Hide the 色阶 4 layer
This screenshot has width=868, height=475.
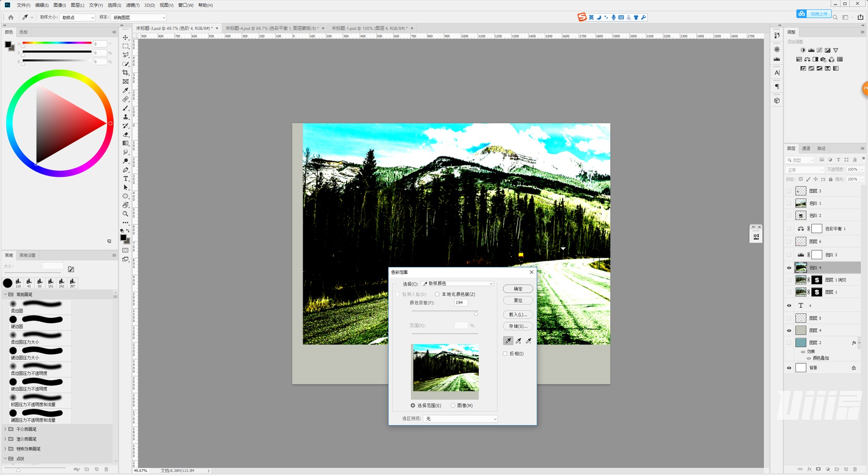point(789,268)
